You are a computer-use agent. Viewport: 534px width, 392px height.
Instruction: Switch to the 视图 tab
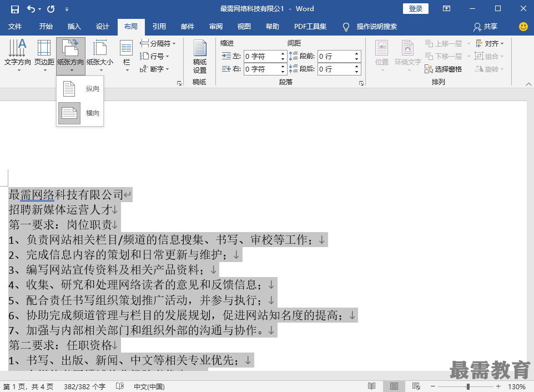click(x=244, y=27)
